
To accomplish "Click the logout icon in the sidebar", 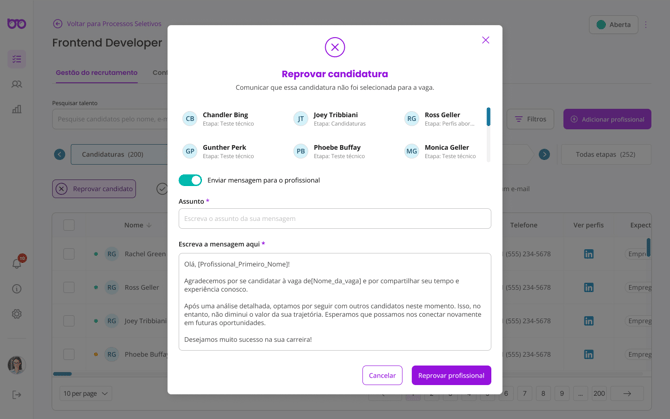I will [17, 395].
